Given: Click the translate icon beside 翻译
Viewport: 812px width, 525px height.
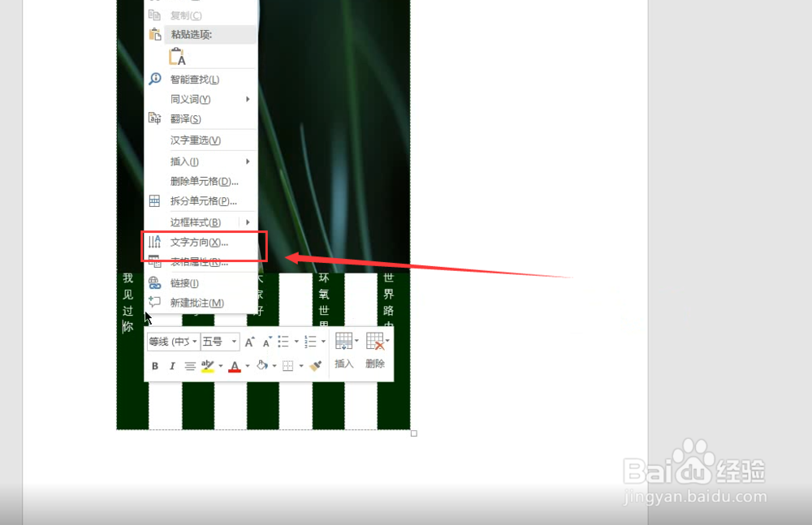Looking at the screenshot, I should click(x=154, y=118).
